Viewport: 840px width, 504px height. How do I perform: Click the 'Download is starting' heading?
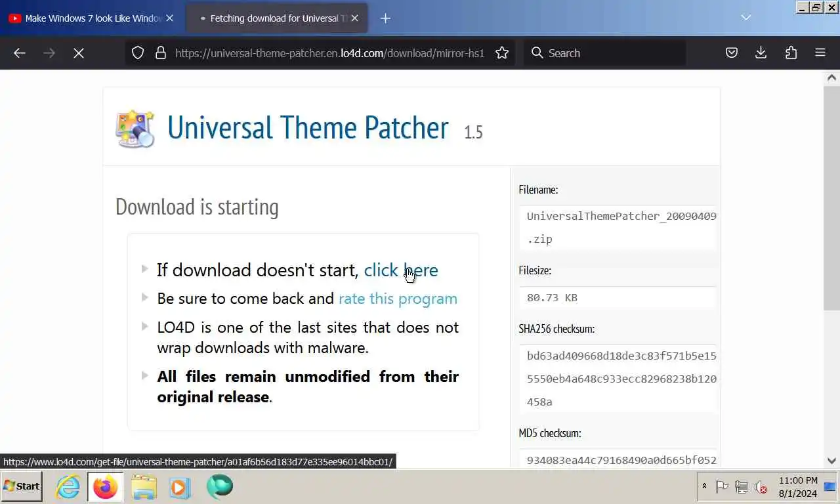pos(197,207)
